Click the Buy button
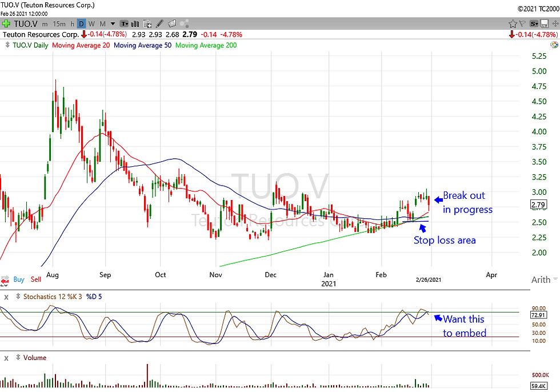This screenshot has width=560, height=392. click(x=19, y=279)
